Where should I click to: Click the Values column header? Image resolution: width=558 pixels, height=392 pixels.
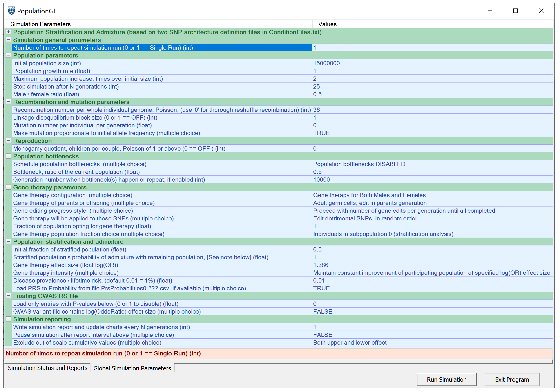pos(432,24)
